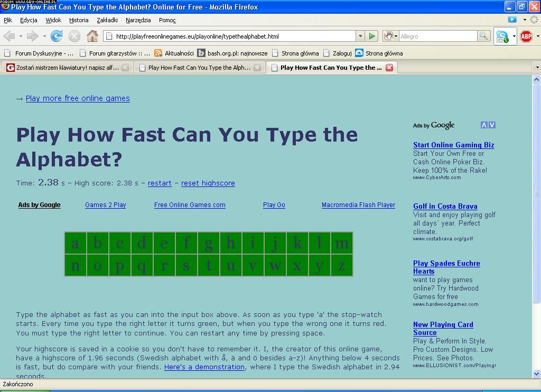This screenshot has width=541, height=392.
Task: Click the address bar URL field
Action: pyautogui.click(x=230, y=36)
